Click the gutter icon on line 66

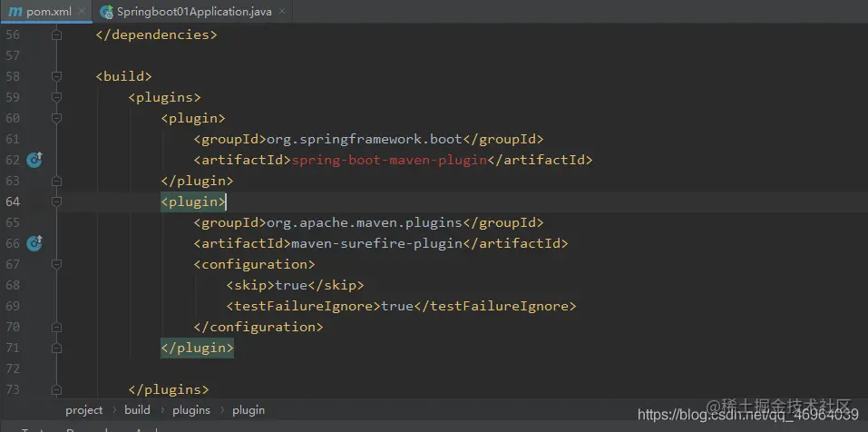coord(34,243)
